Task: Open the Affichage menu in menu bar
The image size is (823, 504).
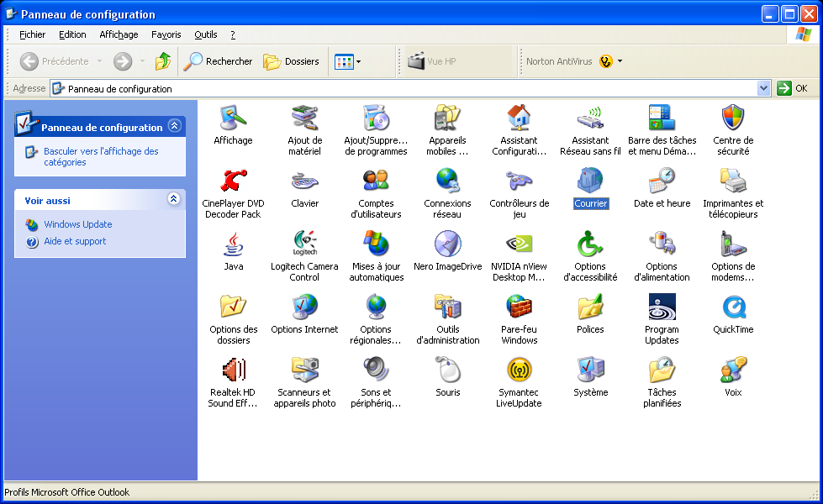Action: point(119,34)
